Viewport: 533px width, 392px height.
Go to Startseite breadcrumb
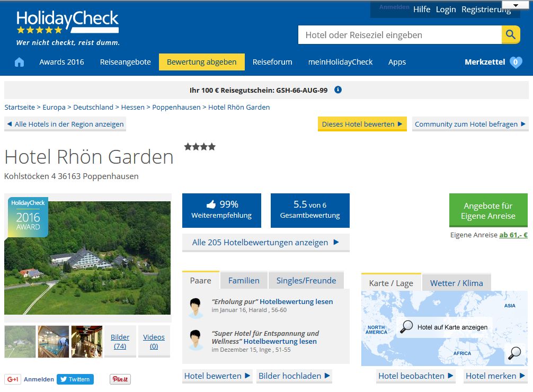(20, 107)
